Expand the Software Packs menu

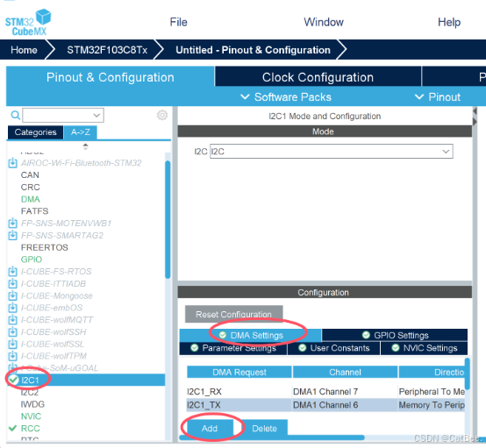click(286, 97)
